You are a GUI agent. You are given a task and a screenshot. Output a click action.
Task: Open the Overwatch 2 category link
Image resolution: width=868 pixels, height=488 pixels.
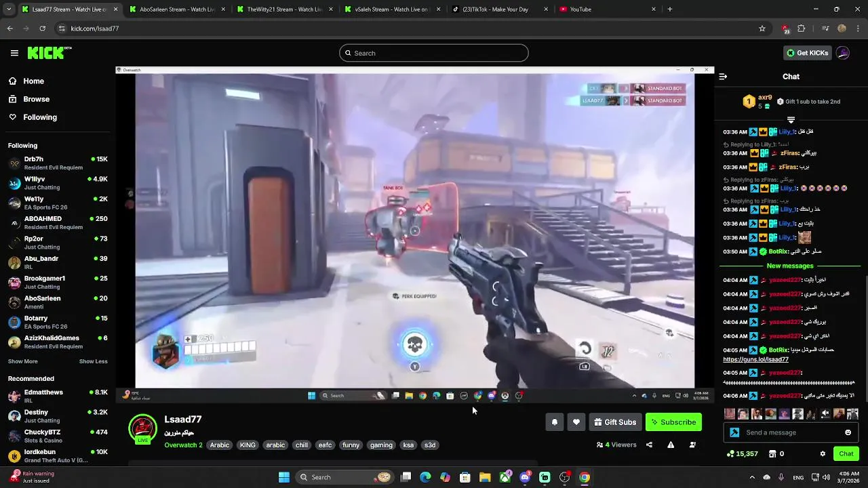[x=183, y=445]
